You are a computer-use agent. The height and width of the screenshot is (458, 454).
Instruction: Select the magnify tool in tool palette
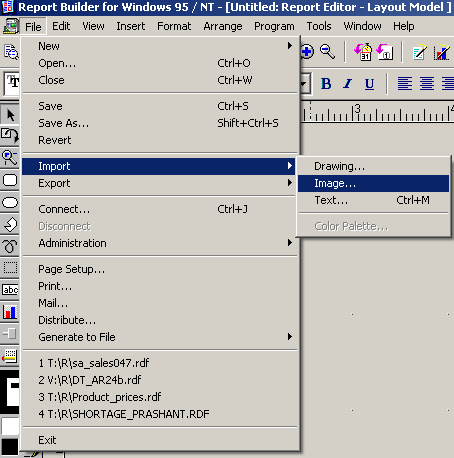click(10, 158)
